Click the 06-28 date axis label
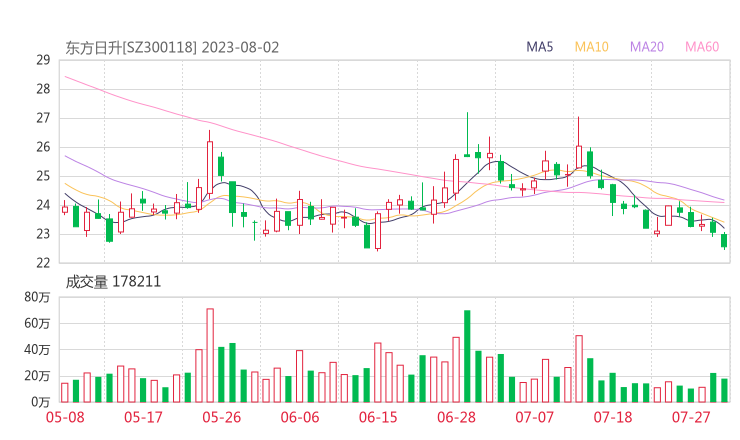The width and height of the screenshot is (740, 440). coord(456,417)
